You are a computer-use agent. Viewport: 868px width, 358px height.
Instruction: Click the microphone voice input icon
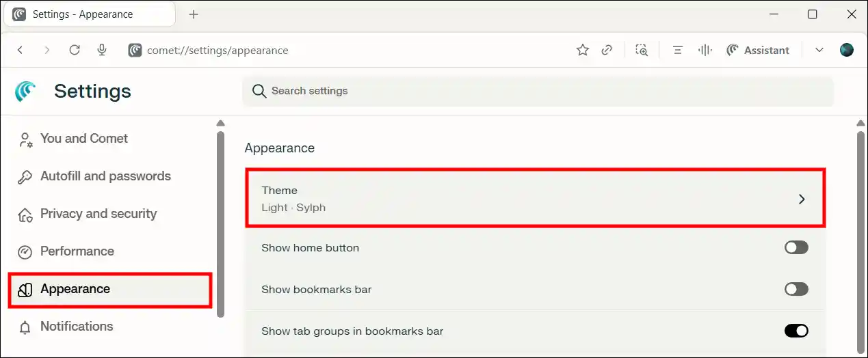(102, 50)
